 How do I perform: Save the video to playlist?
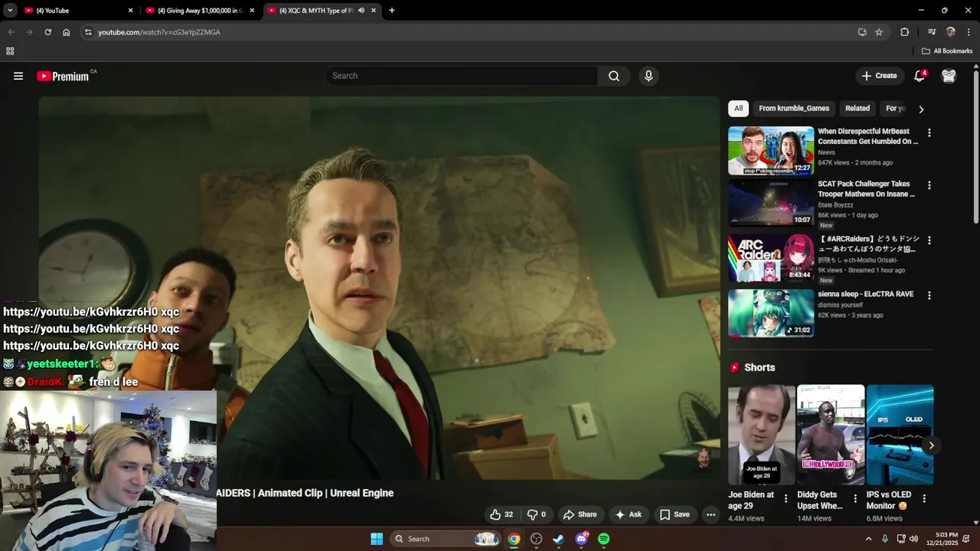[x=675, y=514]
